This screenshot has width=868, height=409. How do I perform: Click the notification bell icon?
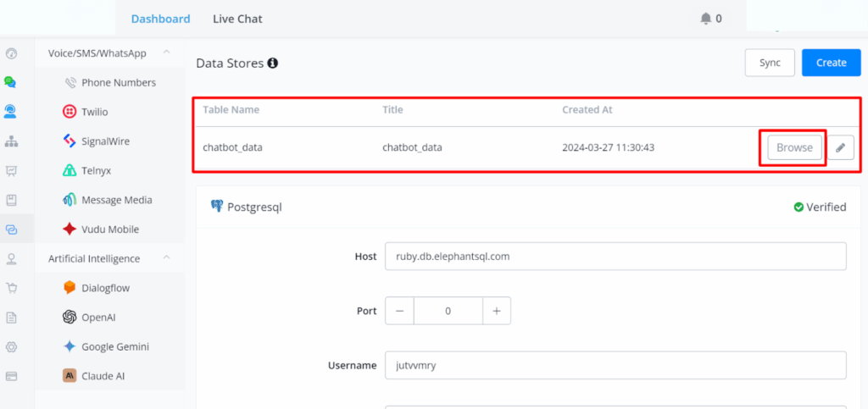(705, 19)
